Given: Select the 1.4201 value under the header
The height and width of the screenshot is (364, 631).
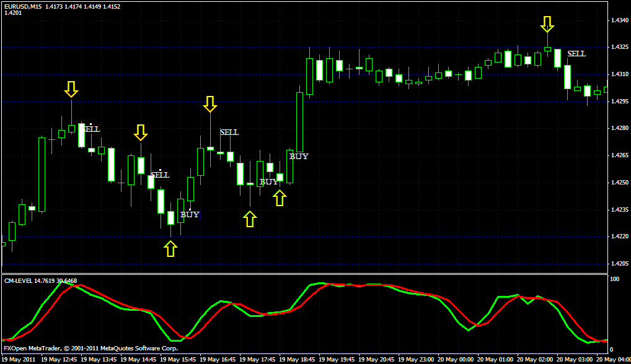Looking at the screenshot, I should 13,13.
